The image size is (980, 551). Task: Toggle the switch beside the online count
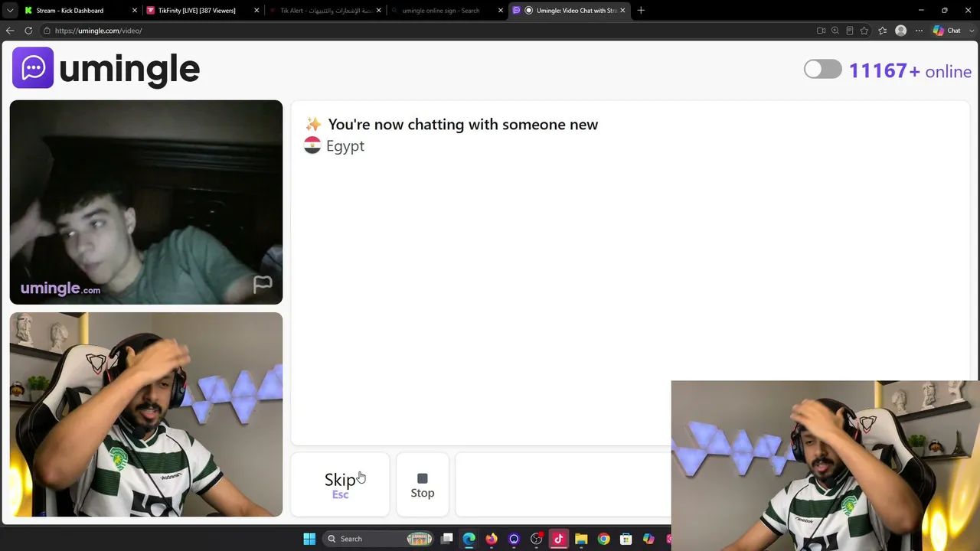[822, 70]
